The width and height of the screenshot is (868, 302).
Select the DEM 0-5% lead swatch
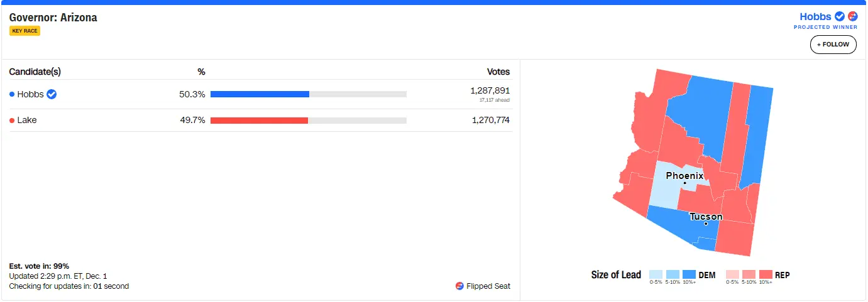point(656,274)
